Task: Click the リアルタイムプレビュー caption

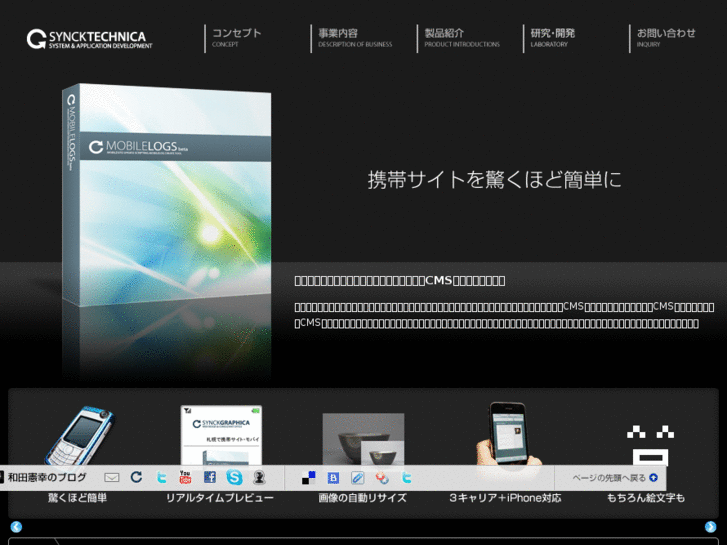Action: pos(220,498)
